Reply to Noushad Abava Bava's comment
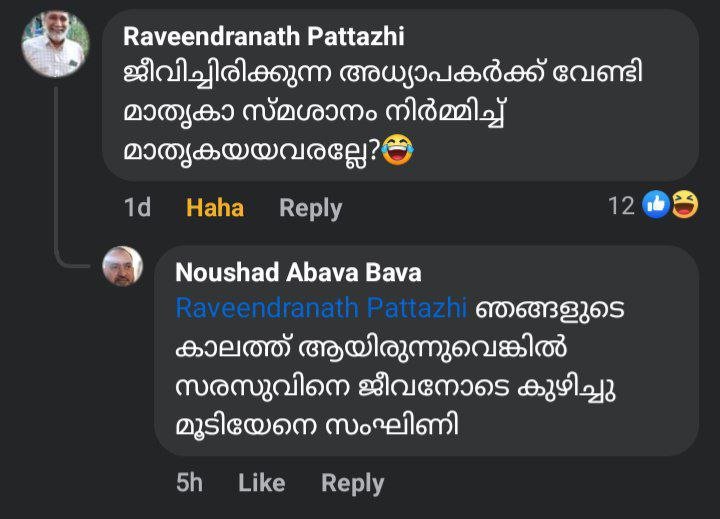The image size is (720, 519). click(x=352, y=483)
